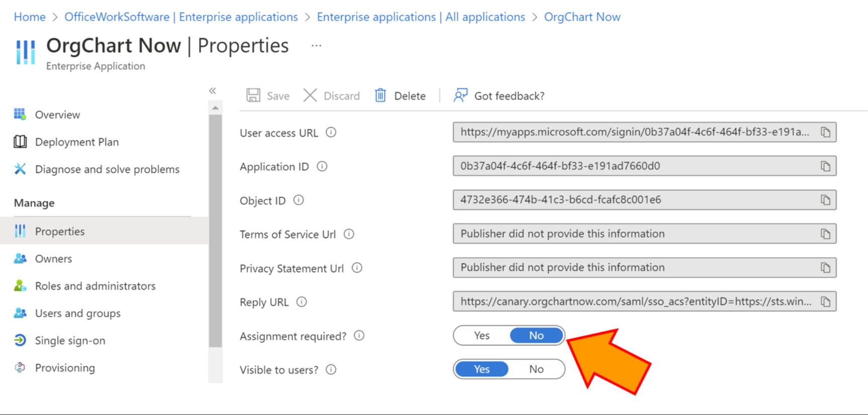The height and width of the screenshot is (415, 868).
Task: Show info tooltip for Visible to users
Action: 331,370
